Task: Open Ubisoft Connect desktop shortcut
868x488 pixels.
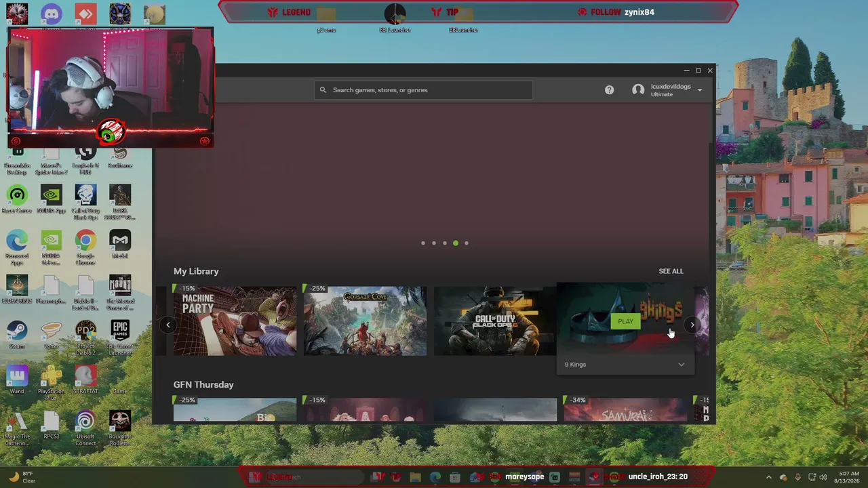Action: click(x=85, y=428)
